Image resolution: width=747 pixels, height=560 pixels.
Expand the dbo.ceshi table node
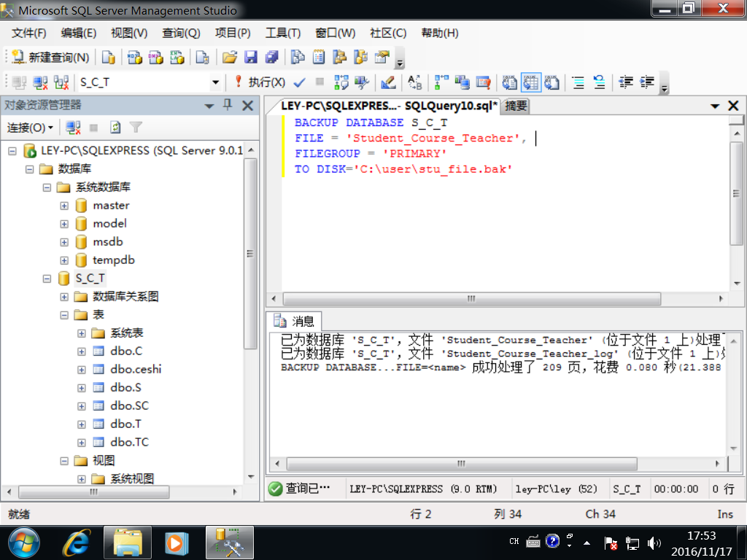point(82,370)
